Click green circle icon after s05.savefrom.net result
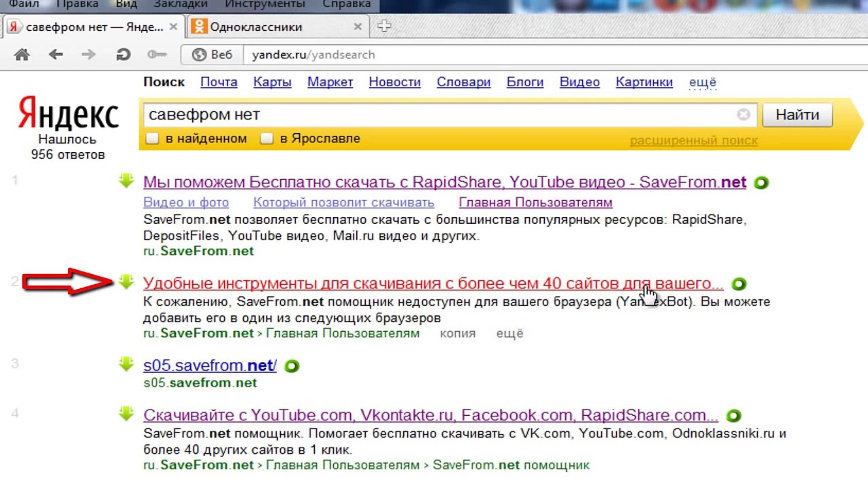Screen dimensions: 868x488 pyautogui.click(x=292, y=366)
